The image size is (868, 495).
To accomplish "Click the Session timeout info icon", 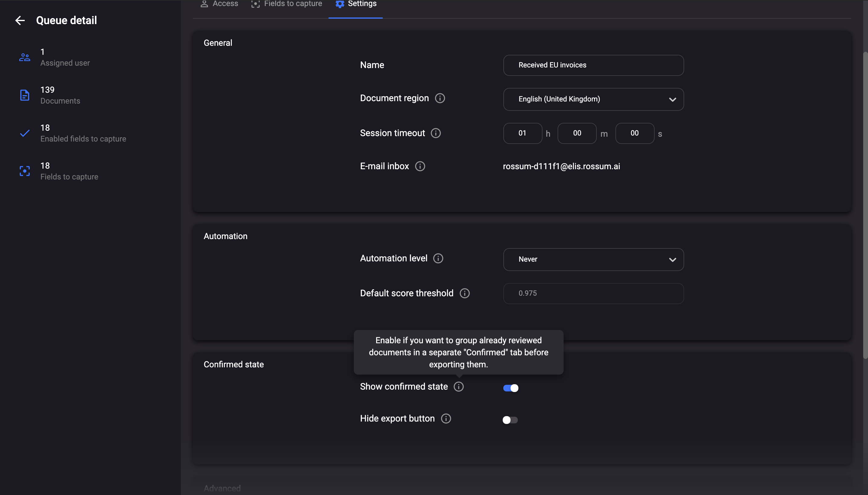I will click(x=436, y=133).
